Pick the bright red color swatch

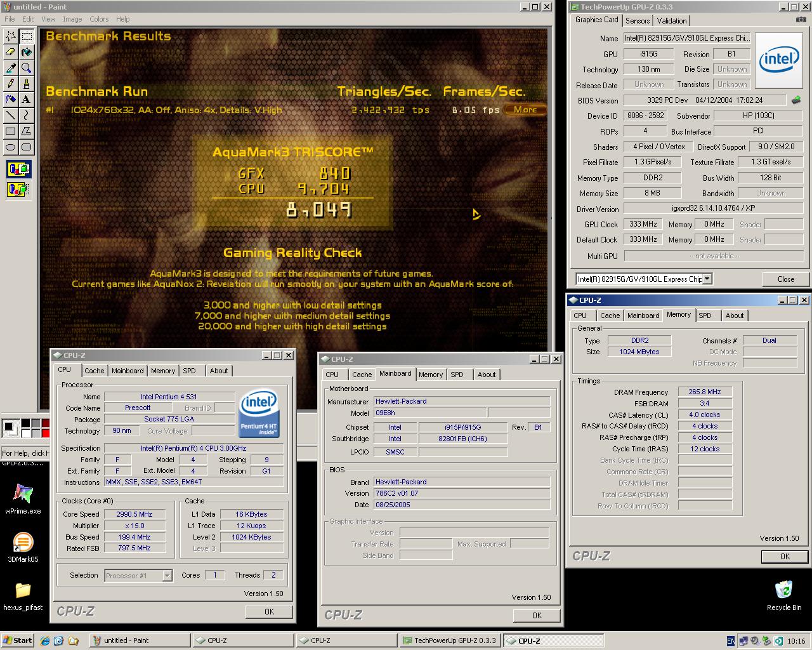(46, 433)
